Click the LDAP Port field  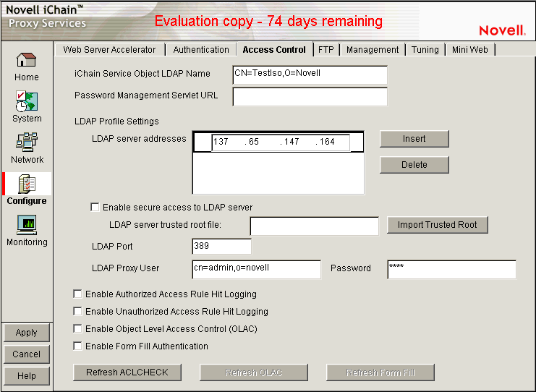[221, 247]
